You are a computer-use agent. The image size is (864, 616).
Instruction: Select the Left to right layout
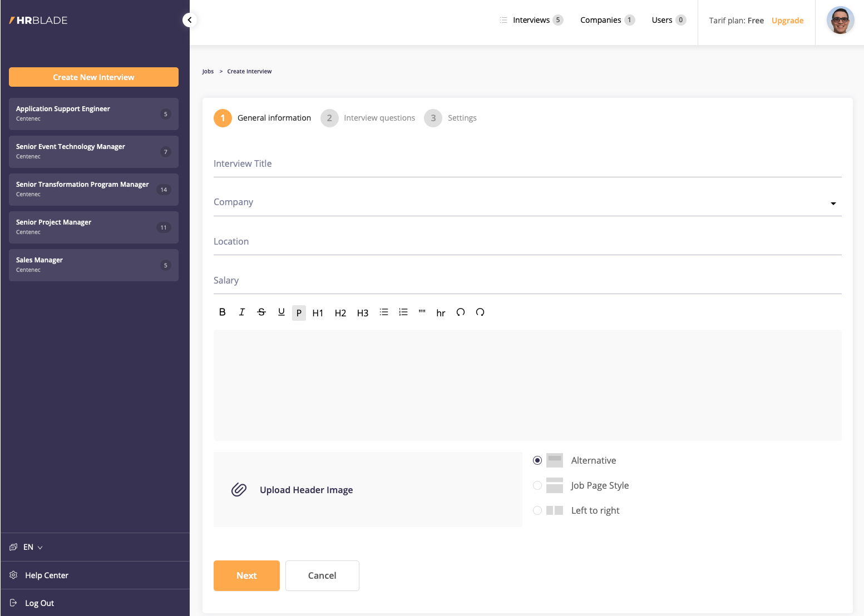click(537, 510)
